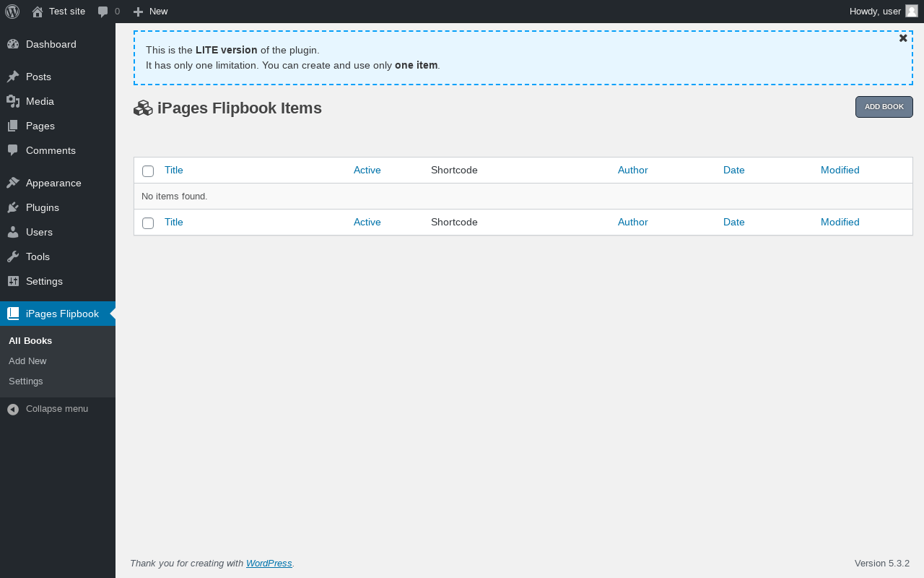The image size is (924, 578).
Task: Click the Tools wrench icon
Action: tap(13, 256)
